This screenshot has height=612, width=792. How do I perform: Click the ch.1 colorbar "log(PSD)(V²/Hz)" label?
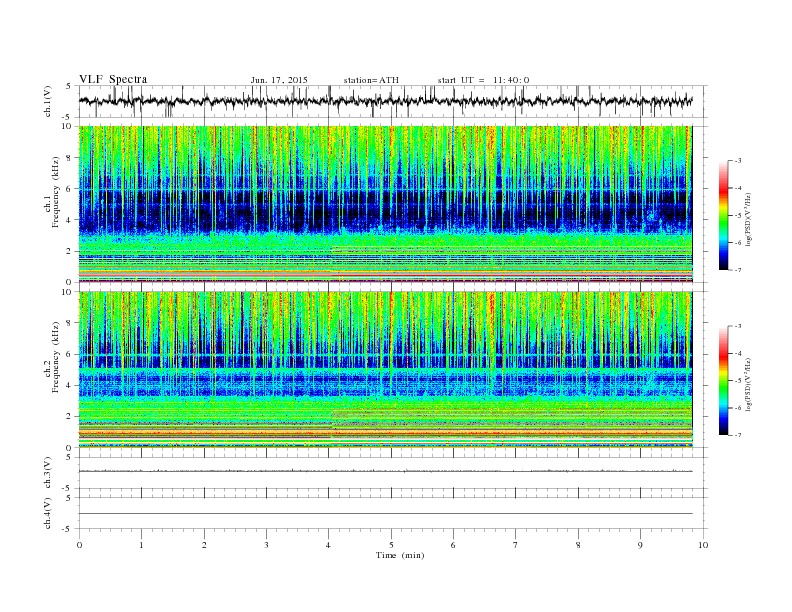[749, 219]
